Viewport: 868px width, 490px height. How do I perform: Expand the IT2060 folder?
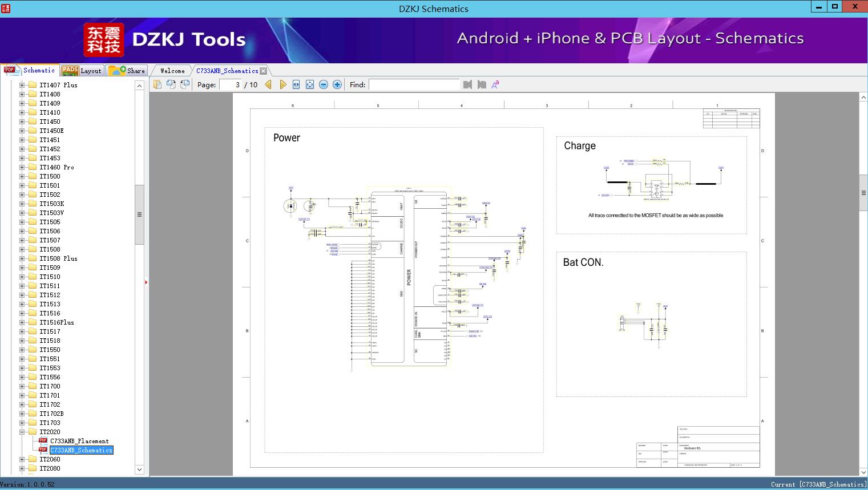pyautogui.click(x=22, y=459)
